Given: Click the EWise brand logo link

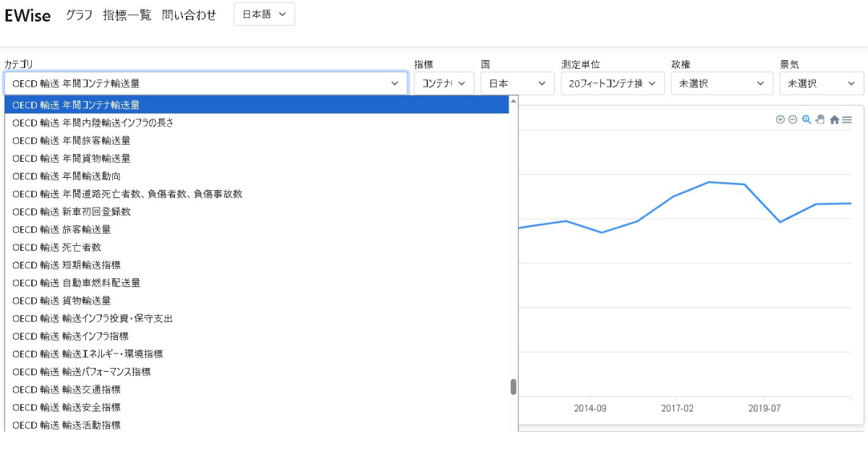Looking at the screenshot, I should (x=27, y=15).
